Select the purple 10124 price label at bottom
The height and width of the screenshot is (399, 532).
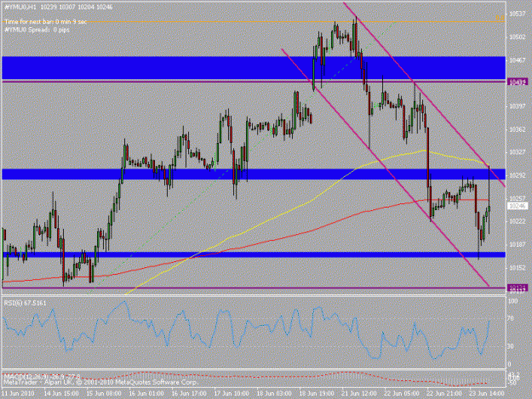[518, 288]
